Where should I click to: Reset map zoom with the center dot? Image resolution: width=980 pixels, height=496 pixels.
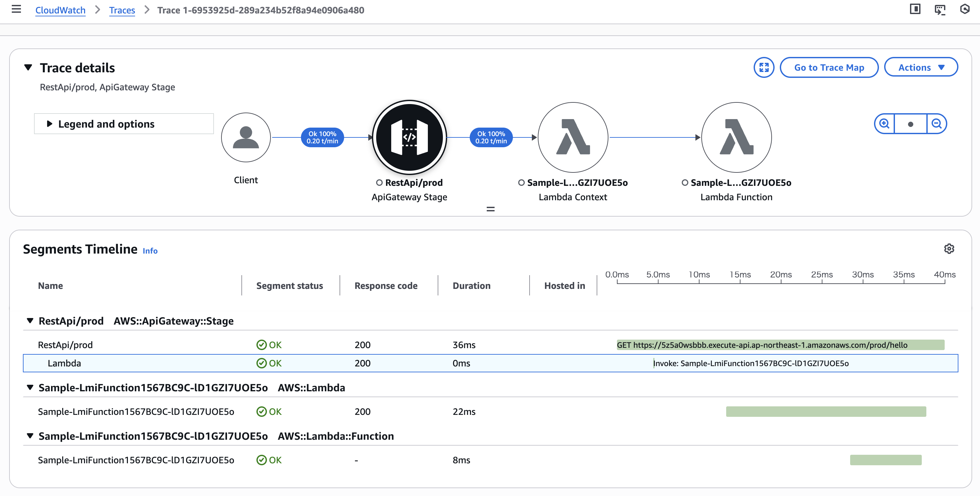910,124
